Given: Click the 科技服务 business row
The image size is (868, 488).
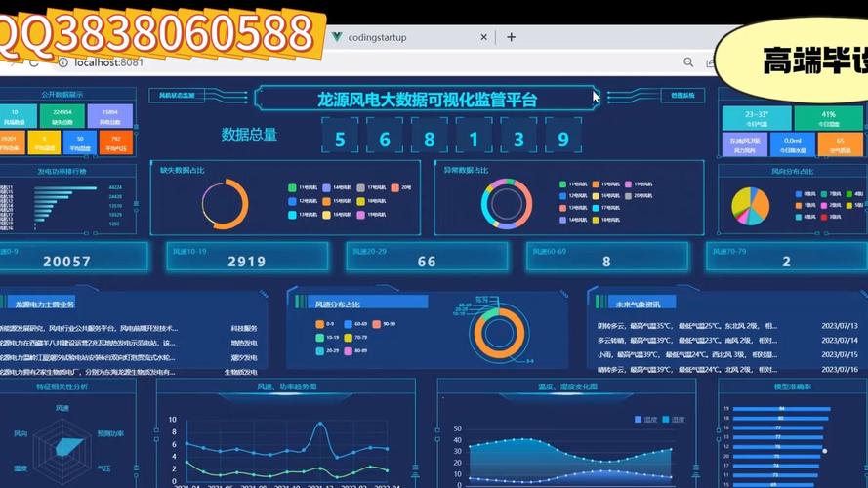Looking at the screenshot, I should tap(129, 328).
